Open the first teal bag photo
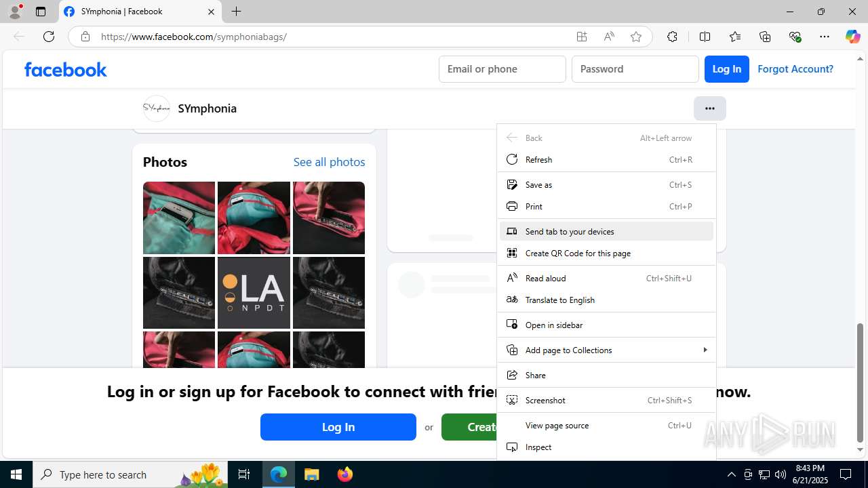This screenshot has width=868, height=488. pyautogui.click(x=179, y=218)
